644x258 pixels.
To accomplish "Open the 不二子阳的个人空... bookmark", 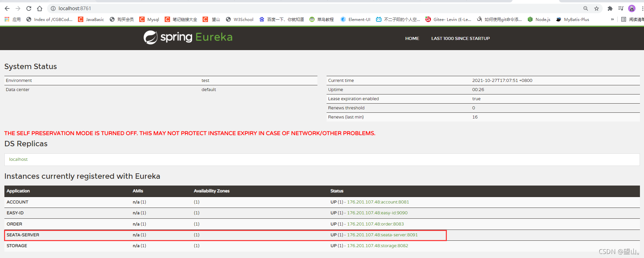I will [398, 19].
